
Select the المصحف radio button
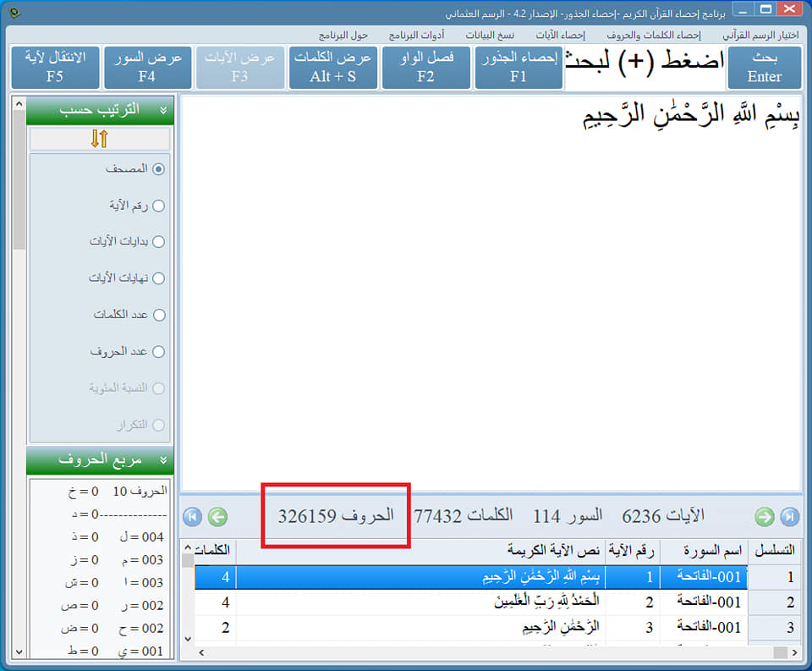pos(158,169)
